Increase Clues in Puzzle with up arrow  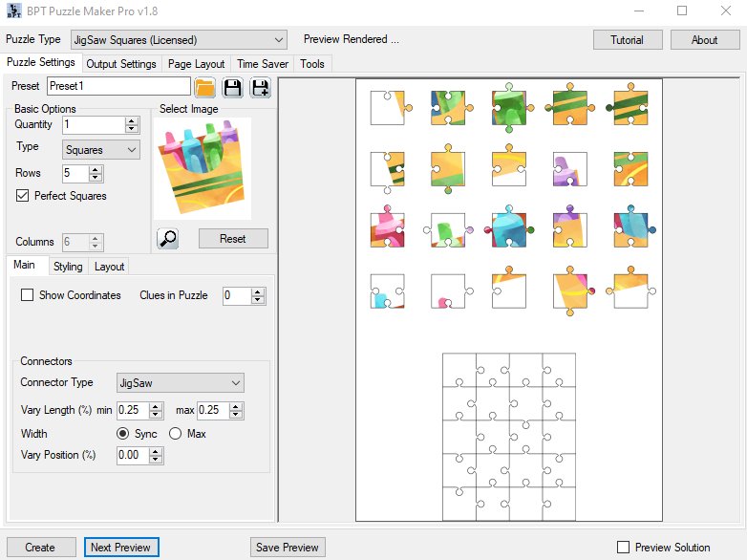[258, 291]
